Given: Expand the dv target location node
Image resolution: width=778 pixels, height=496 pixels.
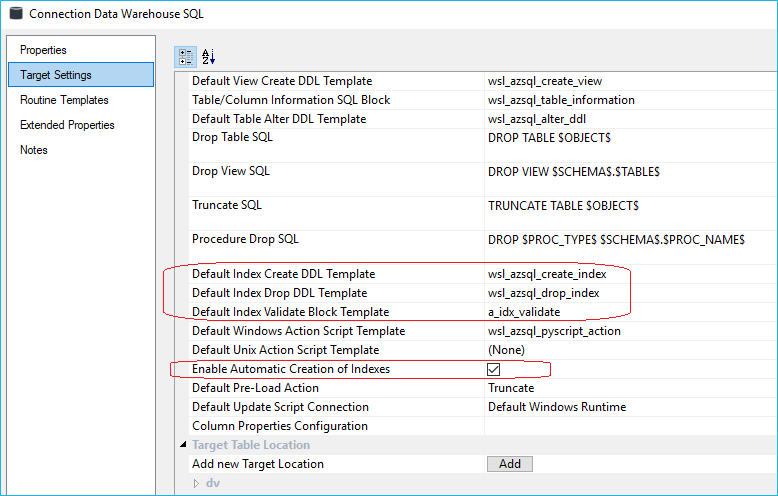Looking at the screenshot, I should 196,483.
